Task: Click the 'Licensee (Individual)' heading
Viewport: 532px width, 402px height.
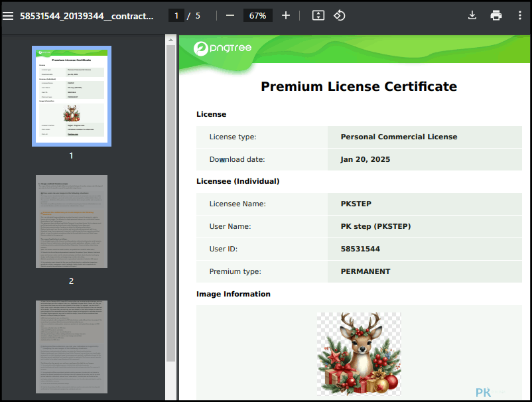Action: pyautogui.click(x=238, y=181)
